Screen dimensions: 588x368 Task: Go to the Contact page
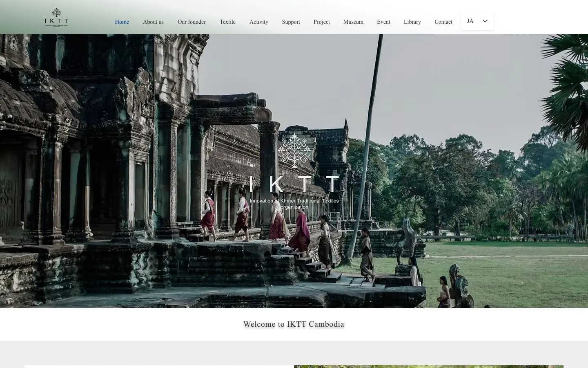[x=443, y=22]
